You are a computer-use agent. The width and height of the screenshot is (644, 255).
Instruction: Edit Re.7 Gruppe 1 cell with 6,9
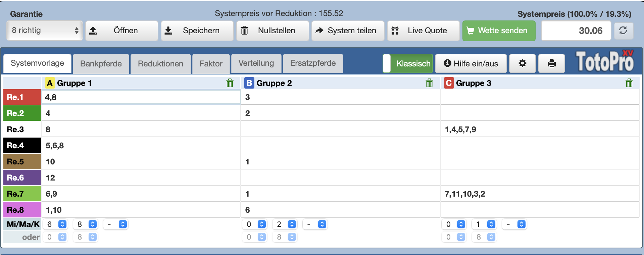[141, 194]
